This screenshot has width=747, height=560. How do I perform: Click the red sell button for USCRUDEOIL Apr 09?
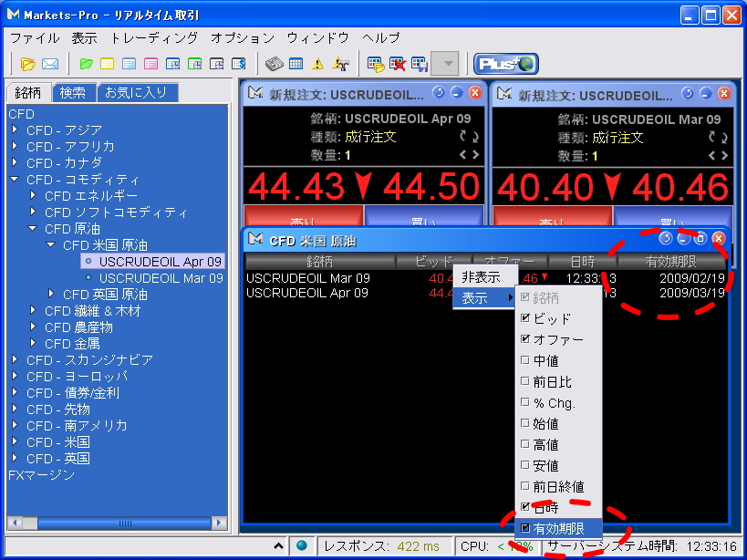click(x=304, y=215)
